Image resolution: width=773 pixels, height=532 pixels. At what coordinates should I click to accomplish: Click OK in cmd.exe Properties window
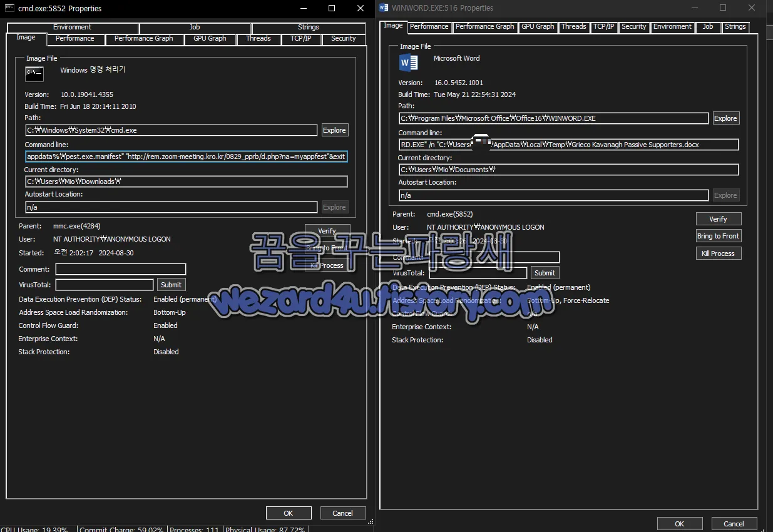tap(289, 513)
